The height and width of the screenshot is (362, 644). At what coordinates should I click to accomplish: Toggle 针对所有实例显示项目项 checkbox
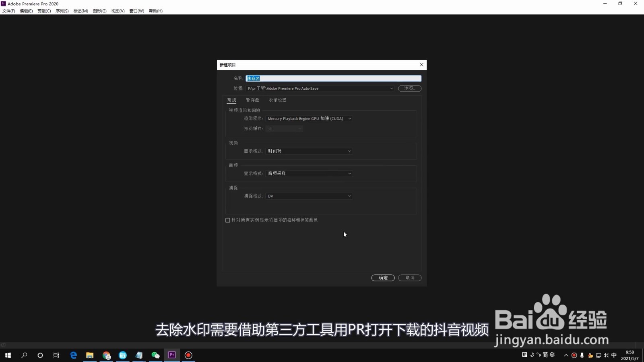click(x=228, y=220)
